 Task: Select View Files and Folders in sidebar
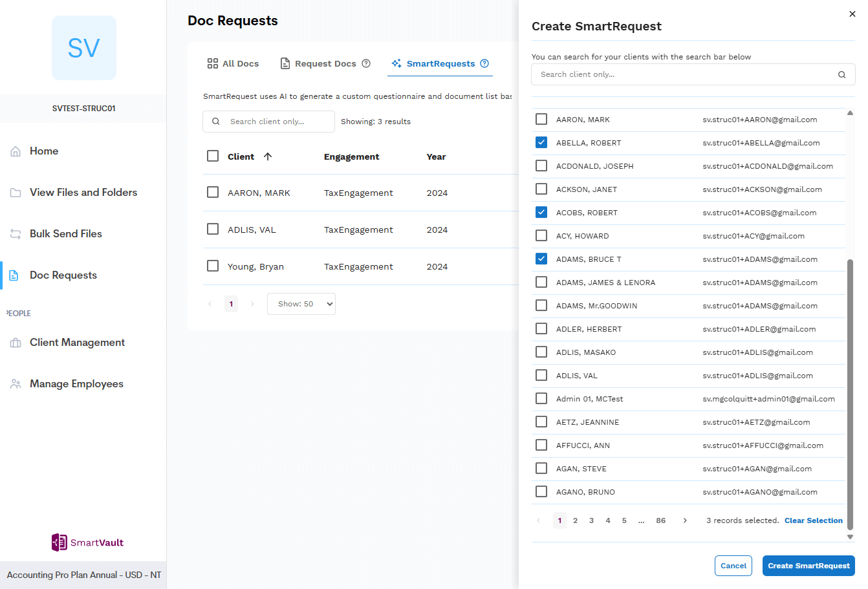coord(83,192)
